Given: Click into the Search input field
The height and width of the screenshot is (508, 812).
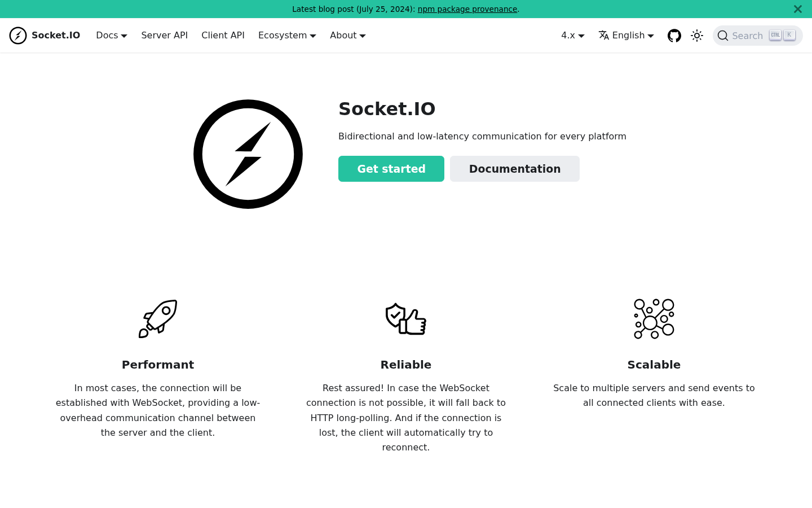Looking at the screenshot, I should [x=758, y=36].
